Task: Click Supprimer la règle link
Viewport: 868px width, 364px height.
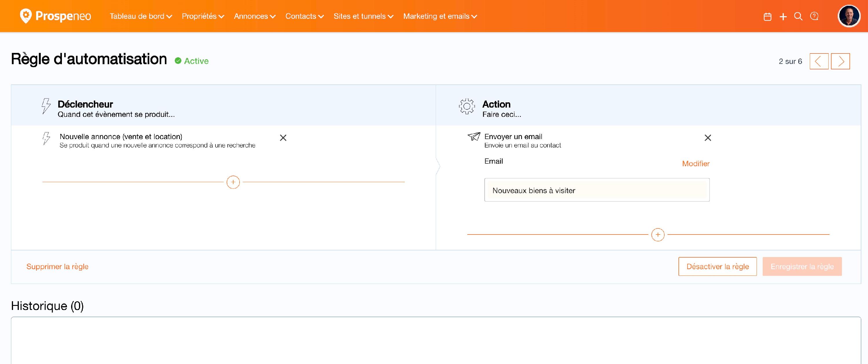Action: [57, 266]
